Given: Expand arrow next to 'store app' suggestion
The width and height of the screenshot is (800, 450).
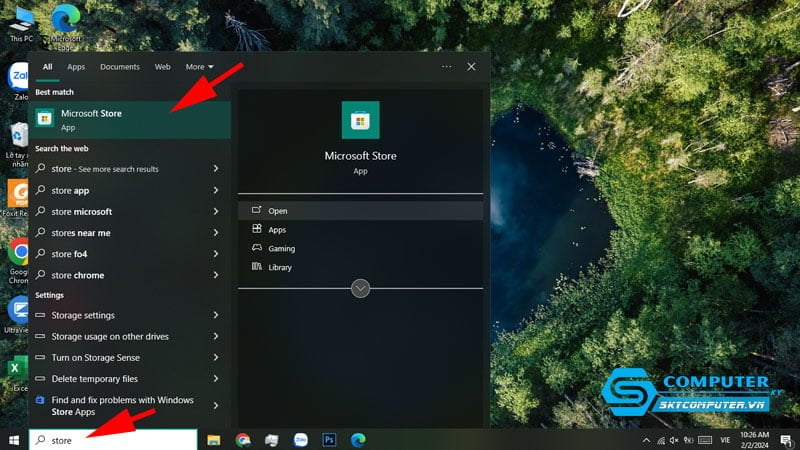Looking at the screenshot, I should [x=216, y=190].
